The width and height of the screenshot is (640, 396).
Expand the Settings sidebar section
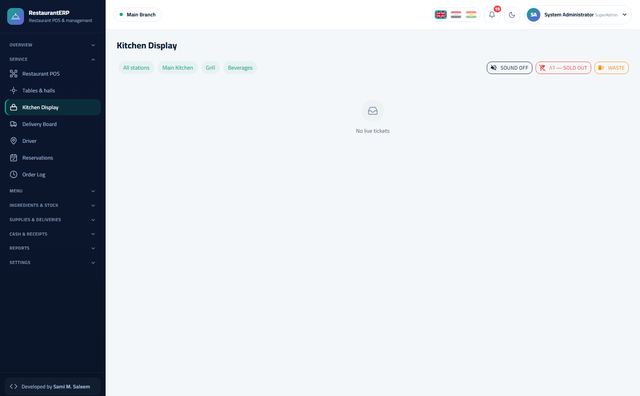(x=53, y=263)
